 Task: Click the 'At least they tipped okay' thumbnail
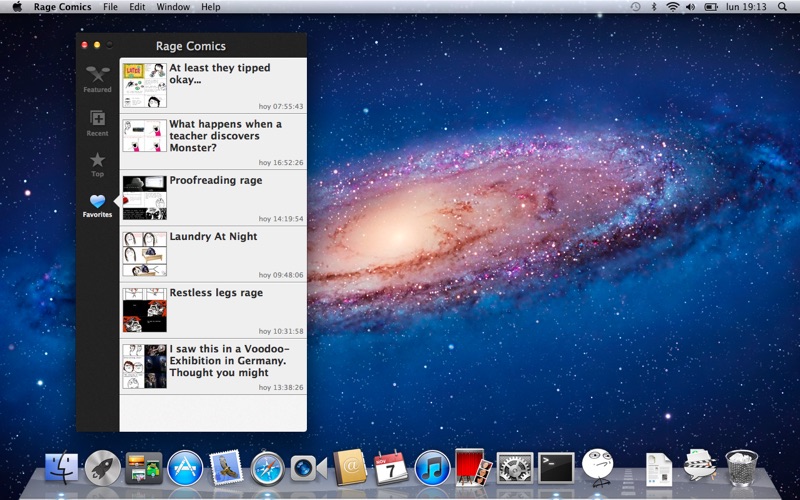point(144,85)
